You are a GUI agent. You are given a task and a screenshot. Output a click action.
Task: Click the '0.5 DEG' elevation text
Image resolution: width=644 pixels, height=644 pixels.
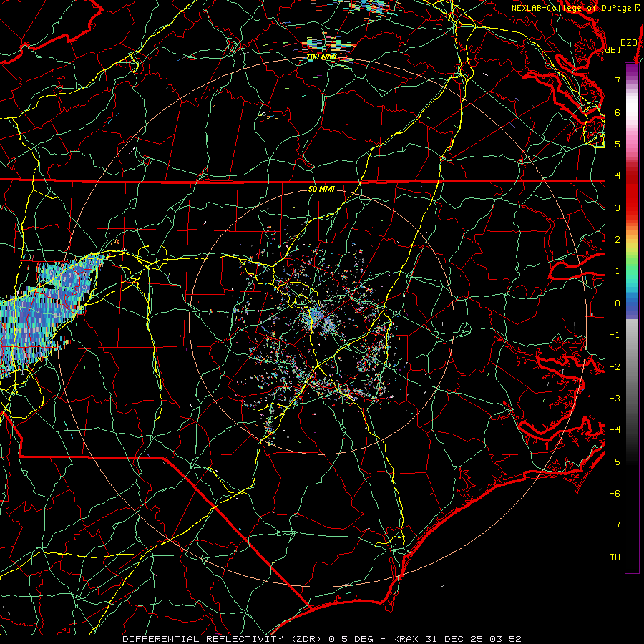tap(351, 639)
